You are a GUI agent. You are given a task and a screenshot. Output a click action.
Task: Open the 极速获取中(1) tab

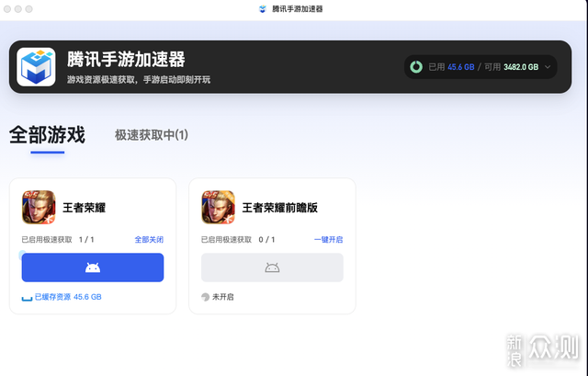pos(151,135)
